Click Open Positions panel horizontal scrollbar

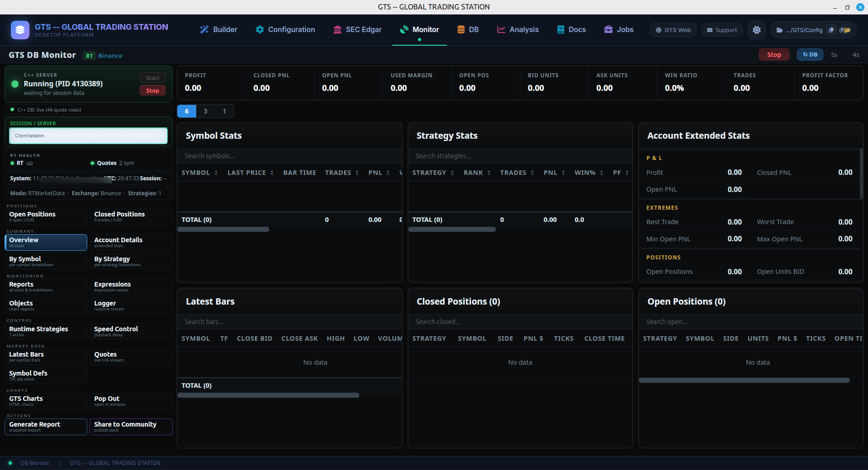tap(744, 381)
